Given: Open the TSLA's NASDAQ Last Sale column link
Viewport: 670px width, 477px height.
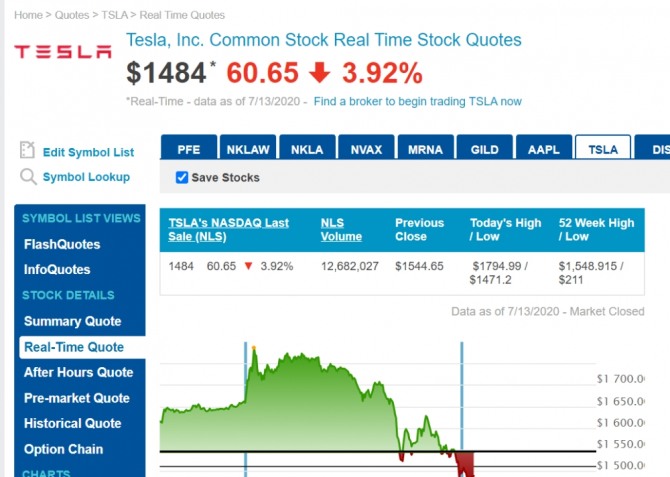Looking at the screenshot, I should pos(228,229).
